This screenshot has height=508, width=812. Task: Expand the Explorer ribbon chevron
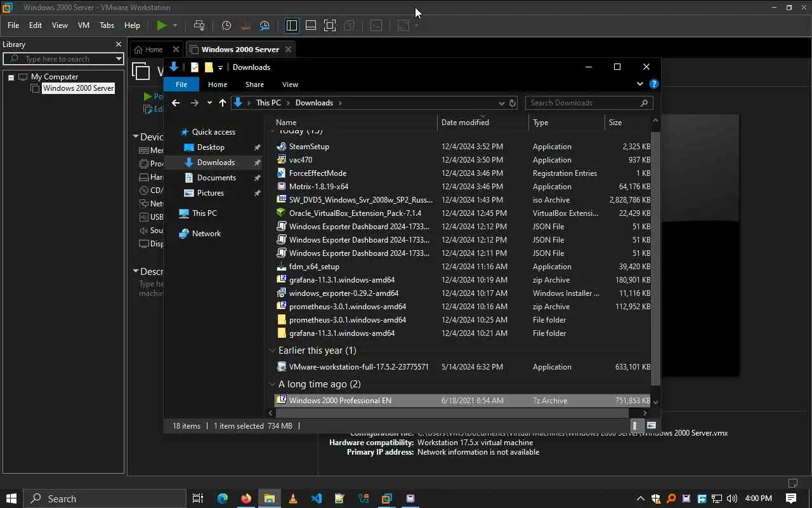pos(639,84)
